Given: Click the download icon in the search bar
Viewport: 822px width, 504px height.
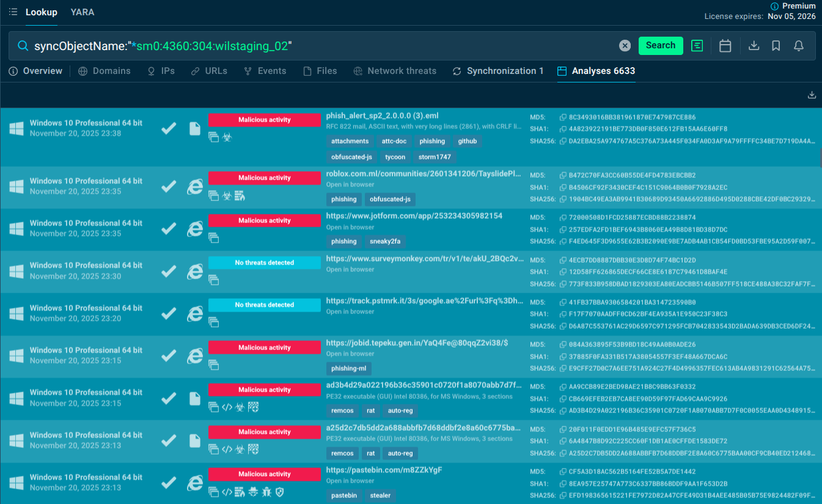Looking at the screenshot, I should [754, 46].
